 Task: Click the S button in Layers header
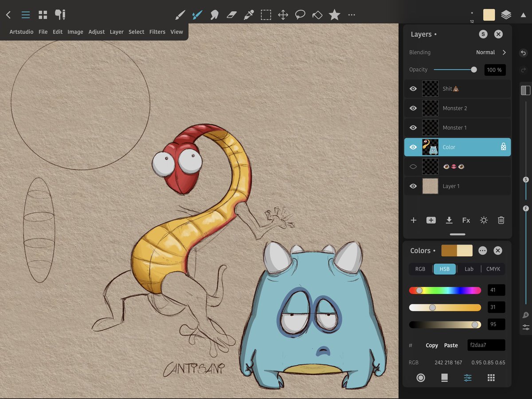(483, 34)
